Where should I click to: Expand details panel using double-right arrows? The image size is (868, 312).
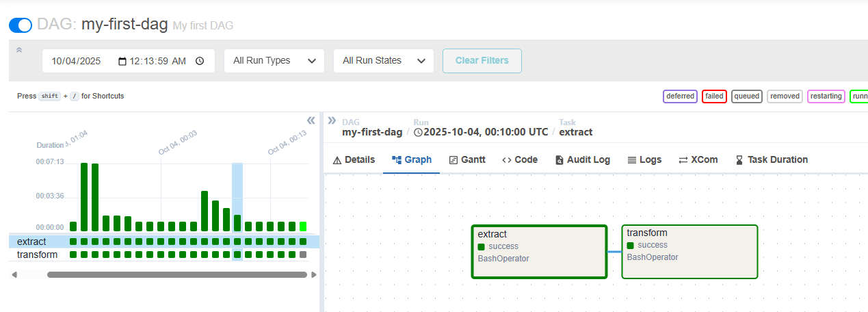point(332,120)
